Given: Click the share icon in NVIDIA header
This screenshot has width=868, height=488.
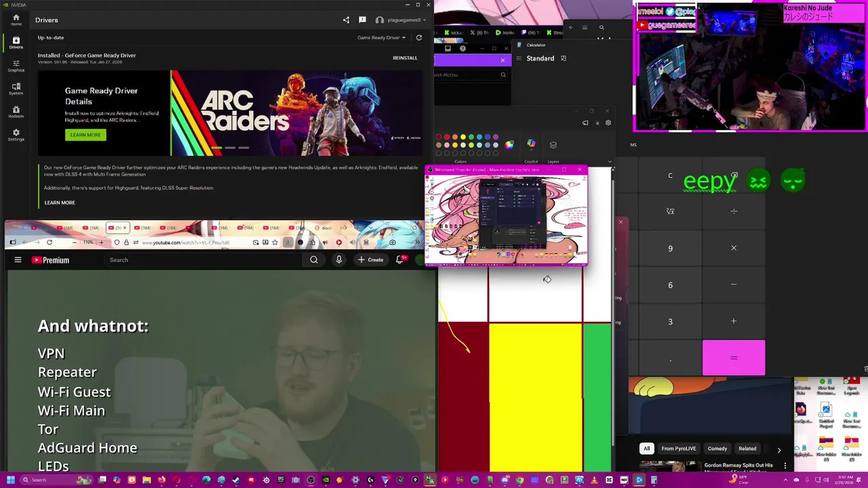Looking at the screenshot, I should tap(346, 20).
